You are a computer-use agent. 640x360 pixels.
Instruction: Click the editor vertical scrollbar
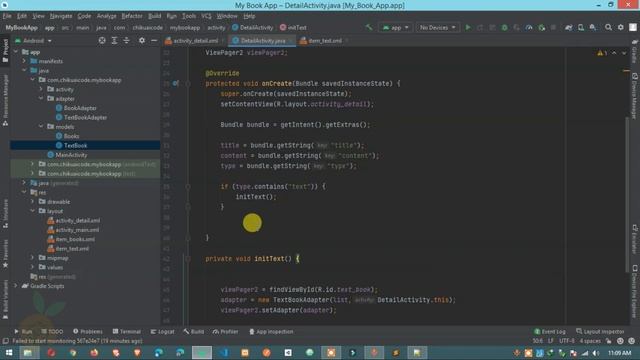pos(627,194)
